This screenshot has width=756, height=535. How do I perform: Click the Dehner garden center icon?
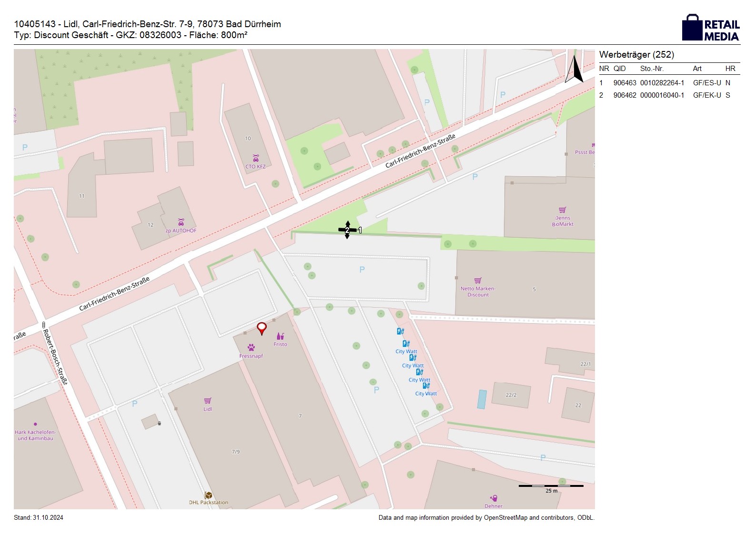coord(494,498)
